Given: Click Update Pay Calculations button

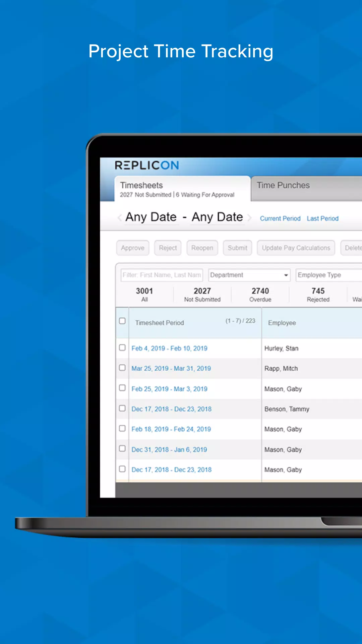Looking at the screenshot, I should tap(296, 248).
